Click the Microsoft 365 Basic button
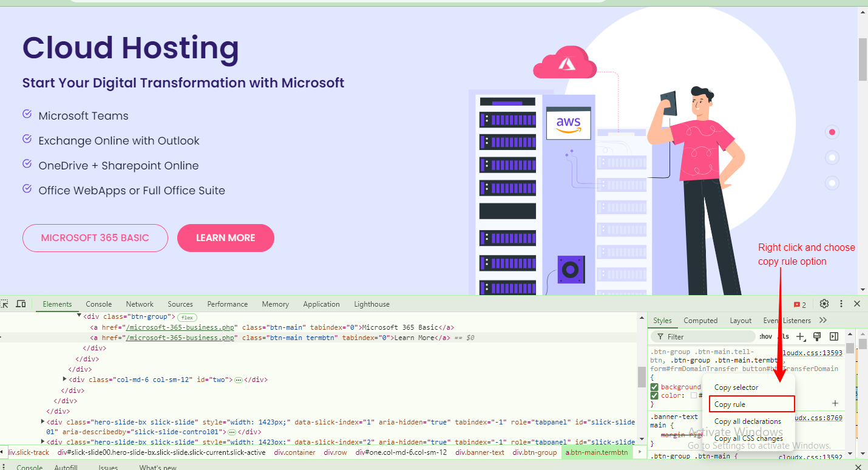Image resolution: width=868 pixels, height=470 pixels. [x=95, y=238]
